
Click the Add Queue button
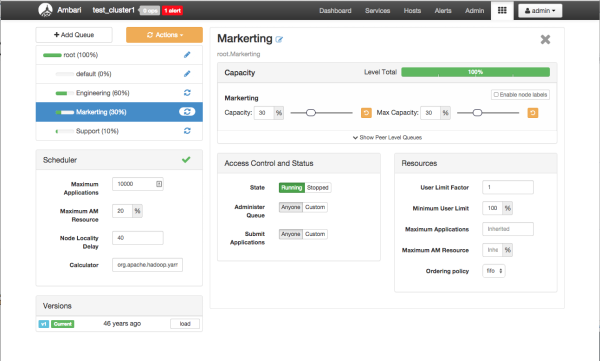click(x=74, y=35)
